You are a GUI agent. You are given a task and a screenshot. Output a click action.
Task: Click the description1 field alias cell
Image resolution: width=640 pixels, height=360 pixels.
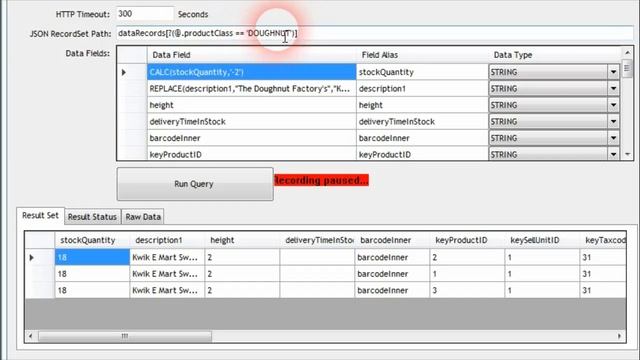tap(422, 89)
